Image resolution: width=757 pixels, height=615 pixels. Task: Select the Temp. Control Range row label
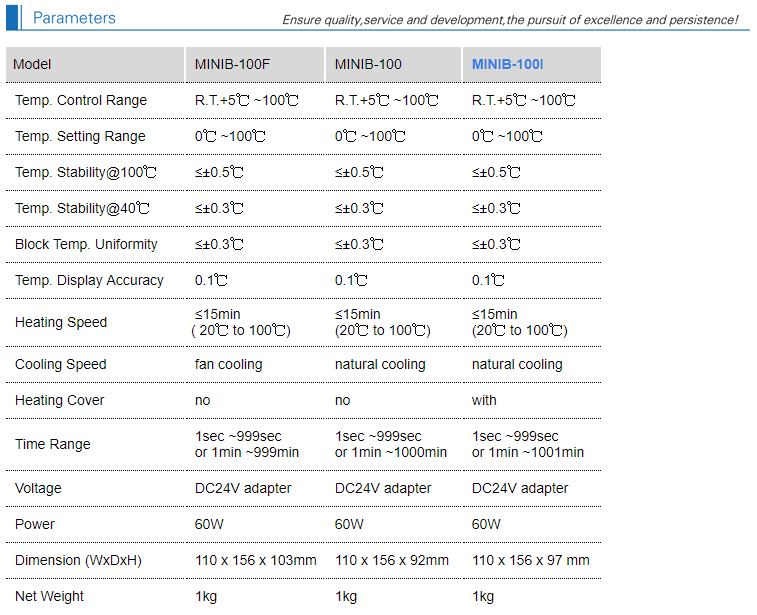(x=81, y=100)
